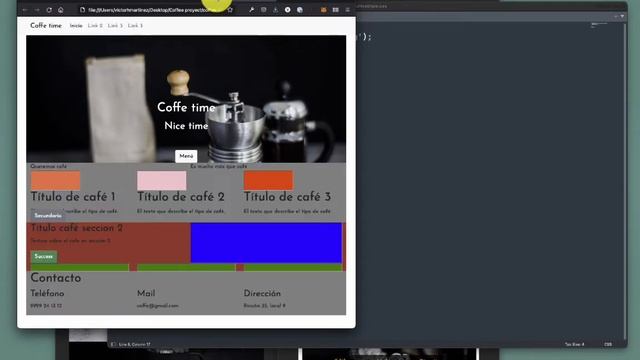This screenshot has height=360, width=640.
Task: Reload the Coffee project page
Action: (49, 10)
